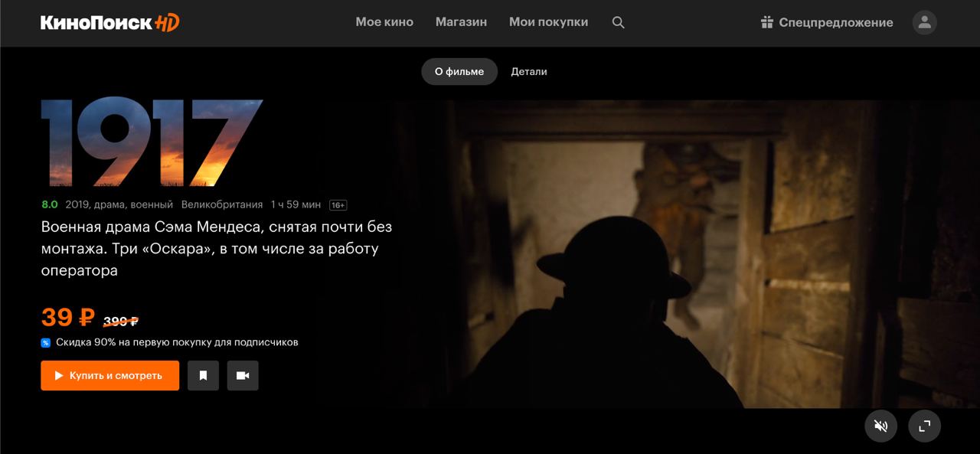980x454 pixels.
Task: Click the film description about Сэма Мендеса
Action: (x=217, y=249)
